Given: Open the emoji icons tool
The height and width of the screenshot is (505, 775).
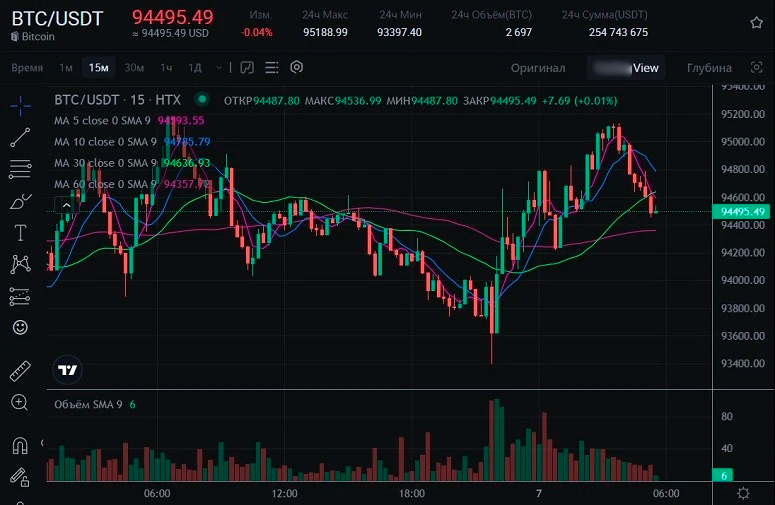Looking at the screenshot, I should (20, 327).
